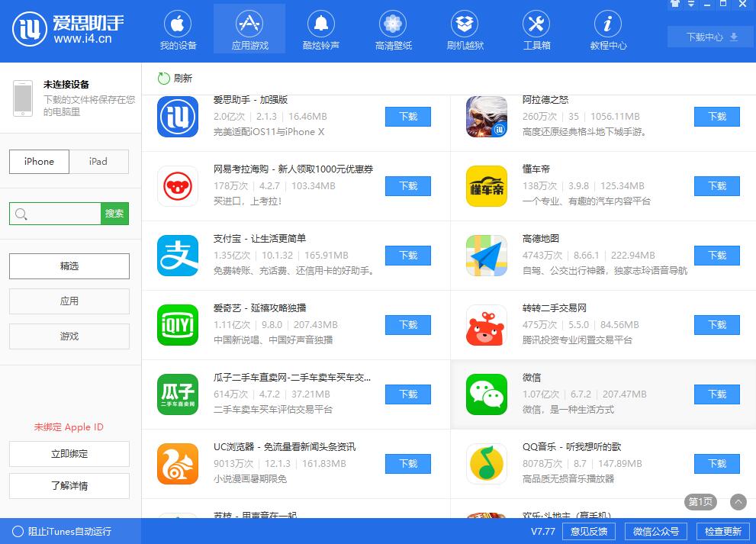This screenshot has width=756, height=544.
Task: Open the 瓜子二手车 app icon
Action: pyautogui.click(x=178, y=394)
